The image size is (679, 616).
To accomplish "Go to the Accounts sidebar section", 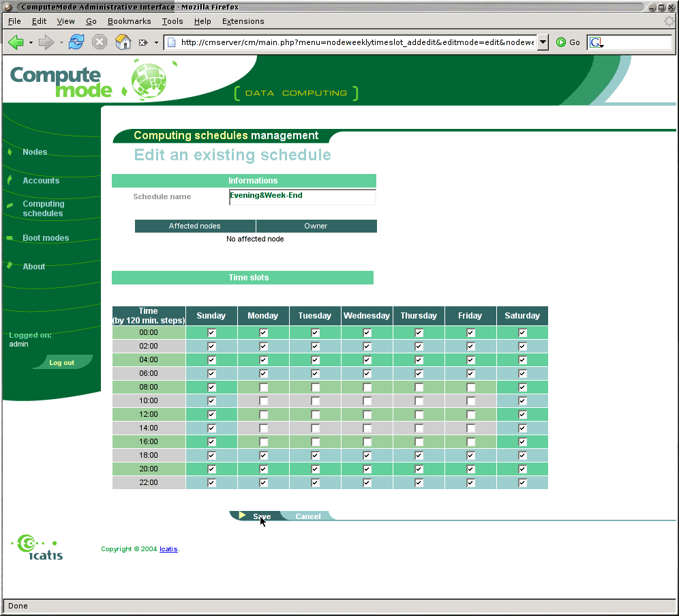I will (41, 181).
